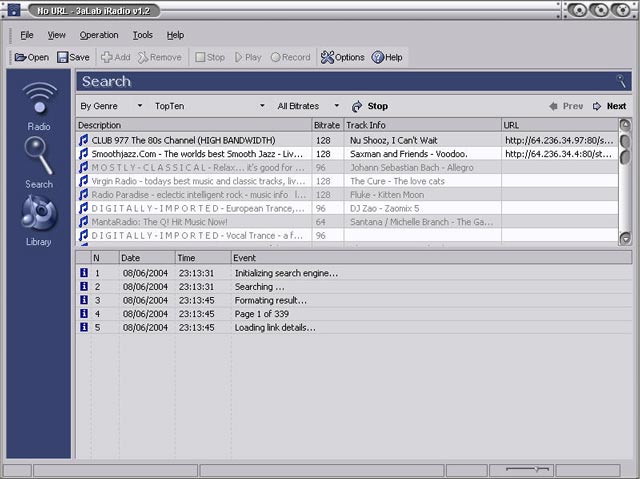Open the Help menu

coord(175,35)
